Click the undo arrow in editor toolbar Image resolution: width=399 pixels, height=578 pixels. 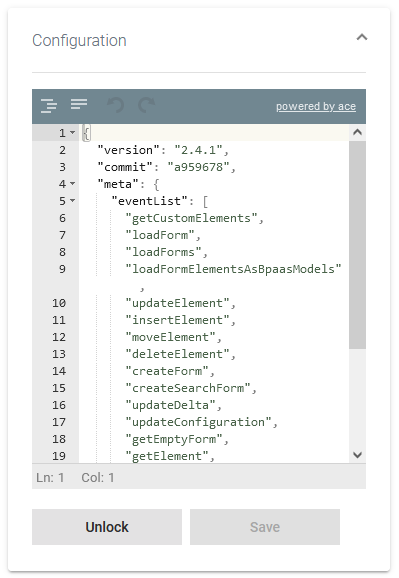coord(115,105)
